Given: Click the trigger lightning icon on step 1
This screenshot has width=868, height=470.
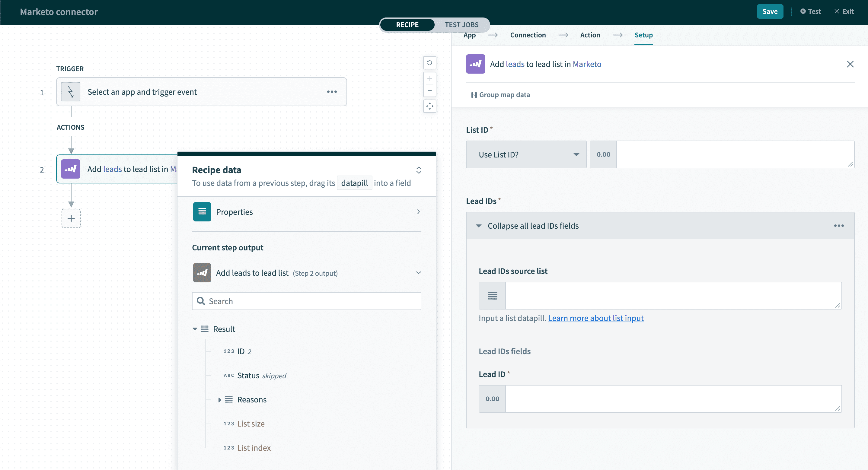Looking at the screenshot, I should coord(70,91).
